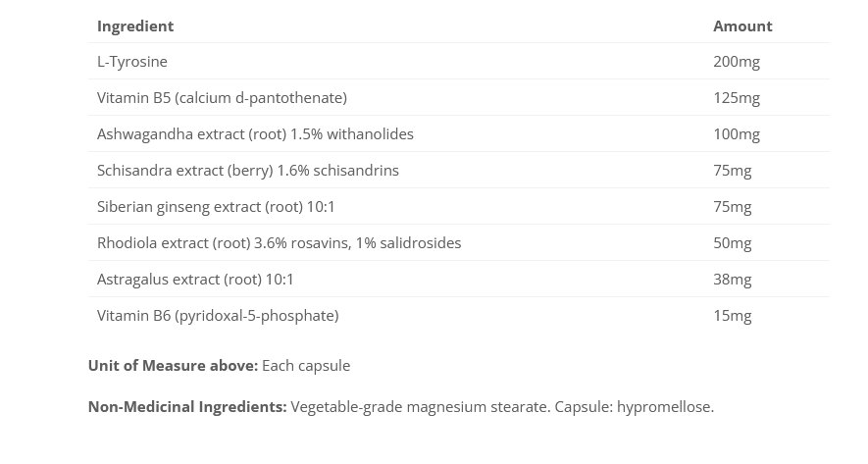The height and width of the screenshot is (464, 868).
Task: Click the 125mg amount value
Action: pyautogui.click(x=736, y=98)
